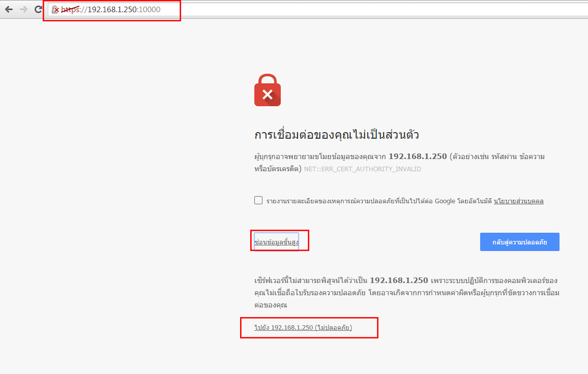Click bold 192.168.1.250 in the server certificate paragraph
This screenshot has height=374, width=588.
(x=399, y=280)
